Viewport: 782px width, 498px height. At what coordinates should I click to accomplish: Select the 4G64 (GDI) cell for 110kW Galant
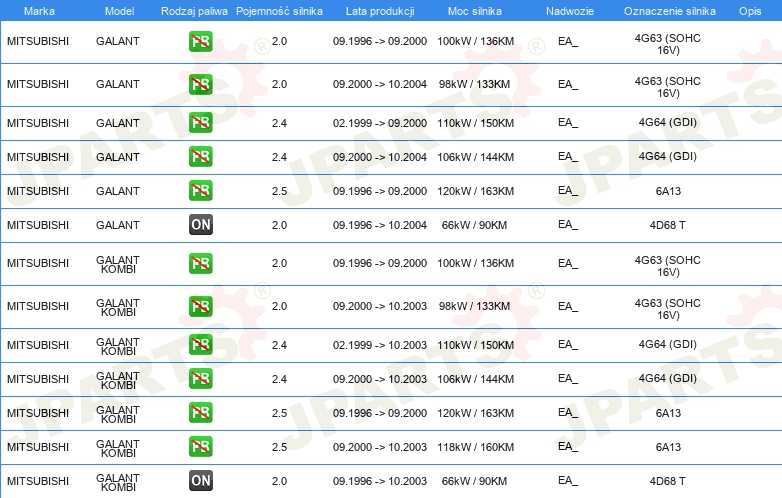667,123
